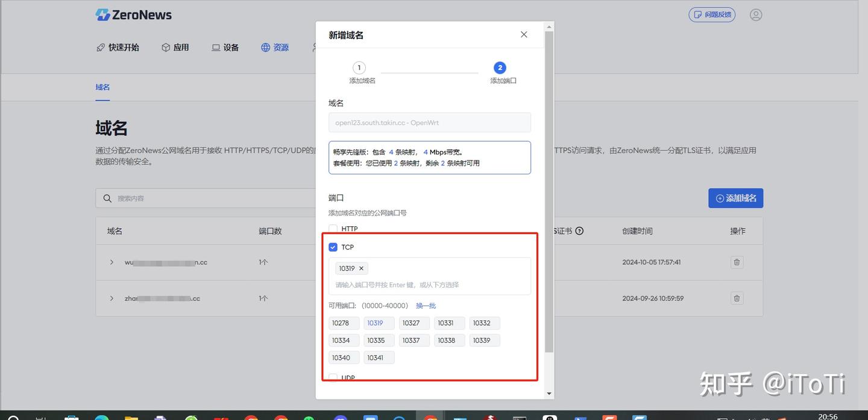Select port 10340 from available ports
Image resolution: width=868 pixels, height=420 pixels.
[x=344, y=357]
